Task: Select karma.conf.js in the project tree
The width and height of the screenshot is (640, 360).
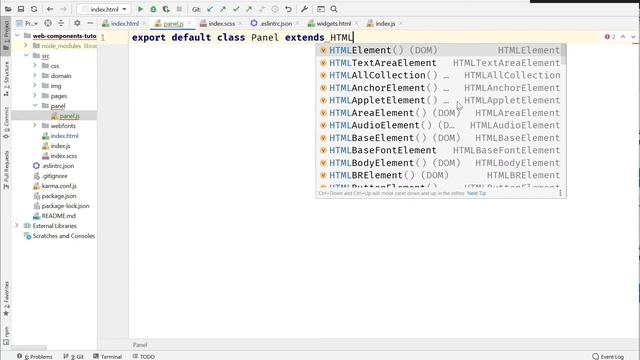Action: (x=55, y=186)
